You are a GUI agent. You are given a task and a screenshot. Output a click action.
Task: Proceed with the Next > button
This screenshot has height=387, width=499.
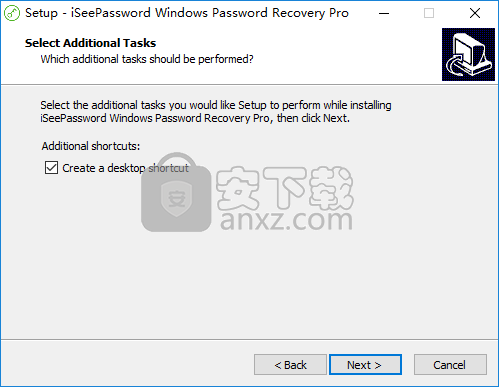(x=365, y=365)
